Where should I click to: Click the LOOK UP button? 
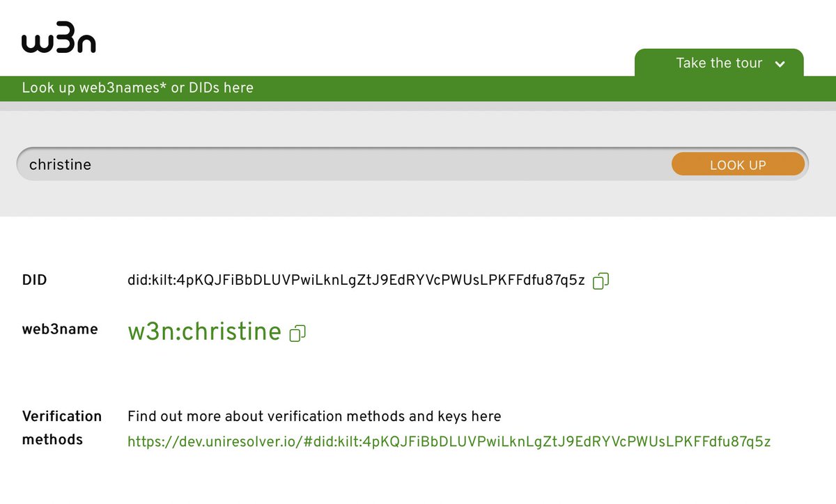(738, 165)
